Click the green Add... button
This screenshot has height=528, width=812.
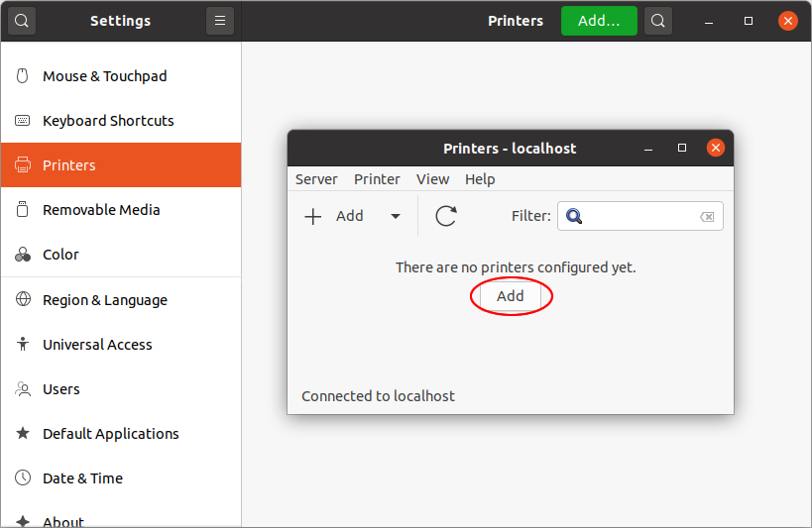[x=599, y=21]
